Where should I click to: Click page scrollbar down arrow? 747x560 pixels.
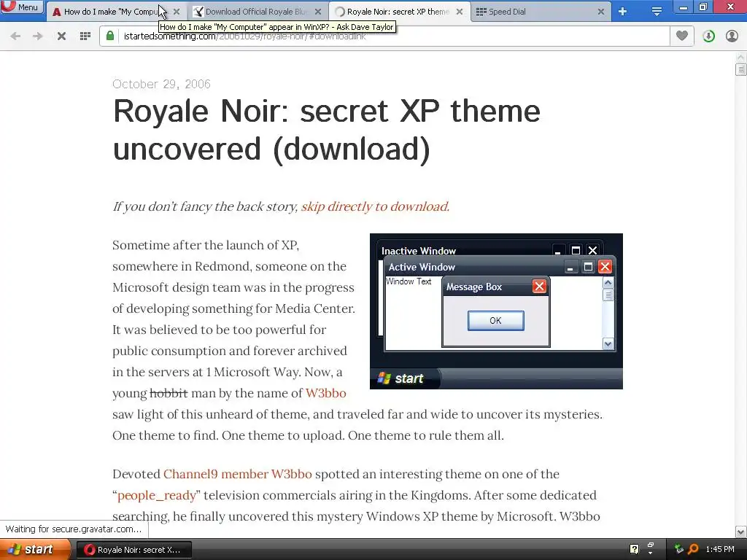point(741,532)
